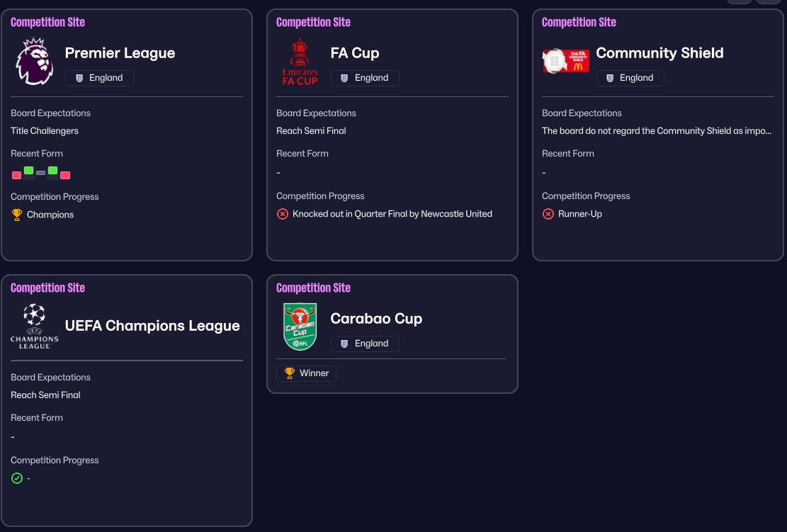Open the Carabao Cup Competition Site link
Screen dimensions: 787x532
[x=313, y=288]
